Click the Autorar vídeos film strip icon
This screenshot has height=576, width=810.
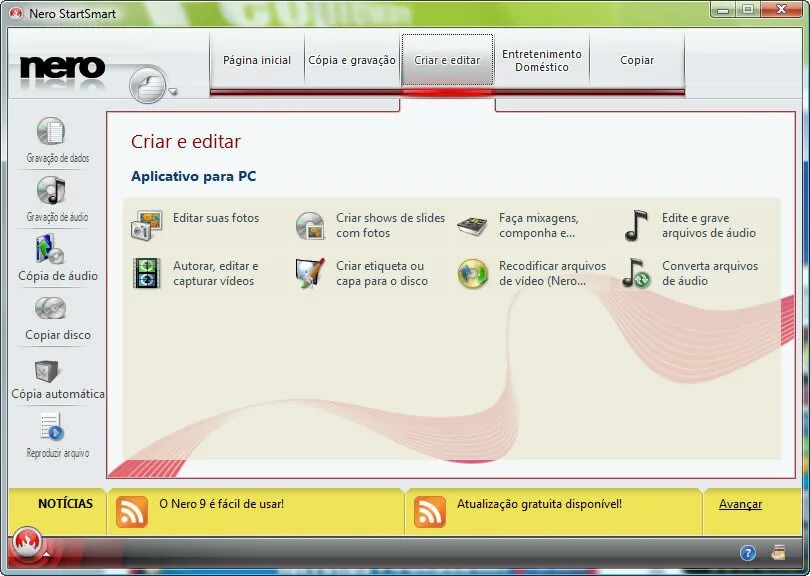pyautogui.click(x=147, y=273)
